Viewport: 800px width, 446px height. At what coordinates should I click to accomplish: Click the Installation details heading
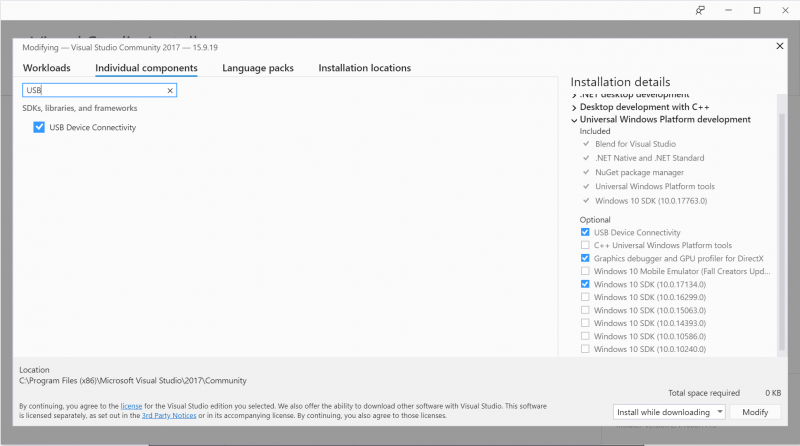coord(620,82)
